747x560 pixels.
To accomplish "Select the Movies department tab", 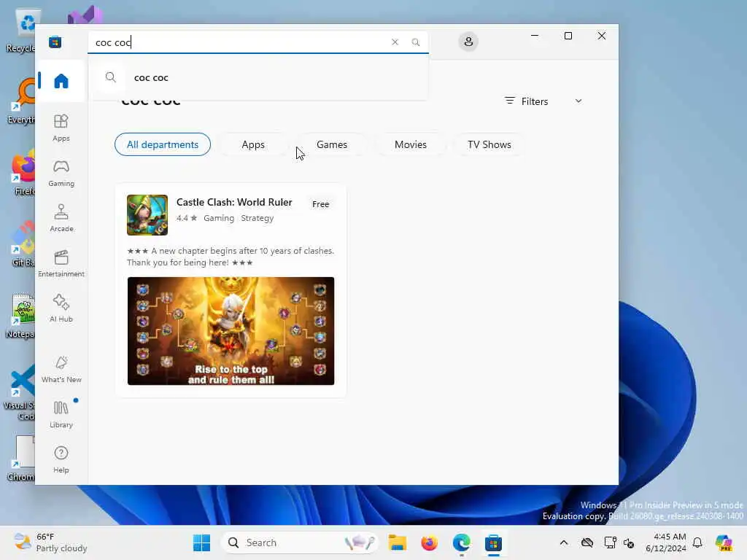I will click(411, 144).
